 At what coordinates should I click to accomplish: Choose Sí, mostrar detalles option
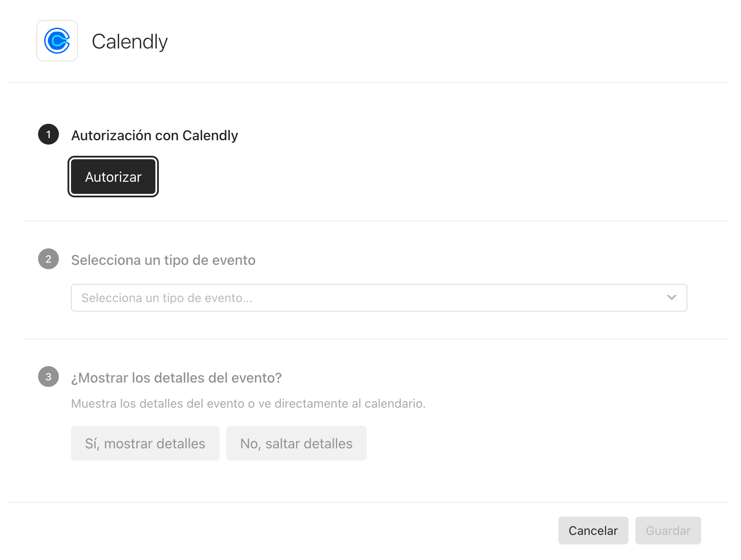coord(145,443)
